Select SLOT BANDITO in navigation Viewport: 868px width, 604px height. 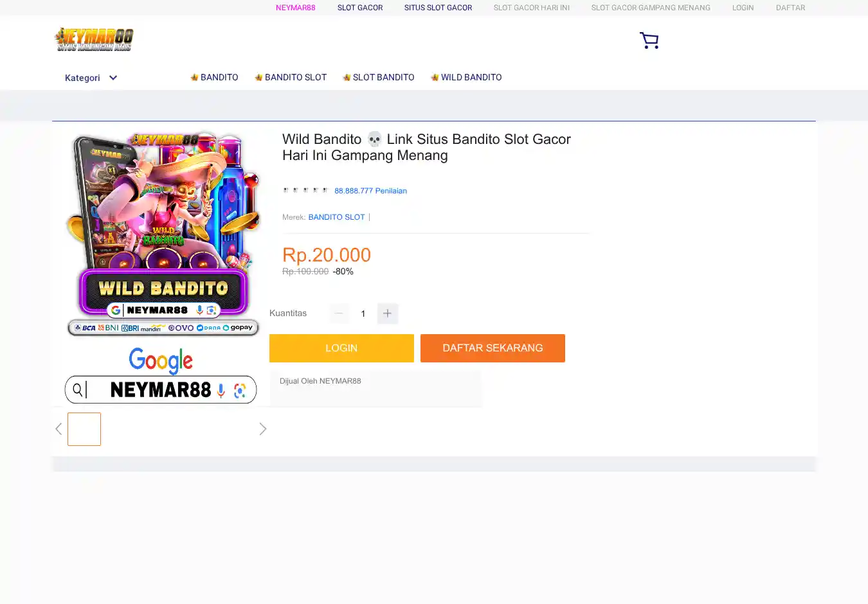tap(378, 77)
